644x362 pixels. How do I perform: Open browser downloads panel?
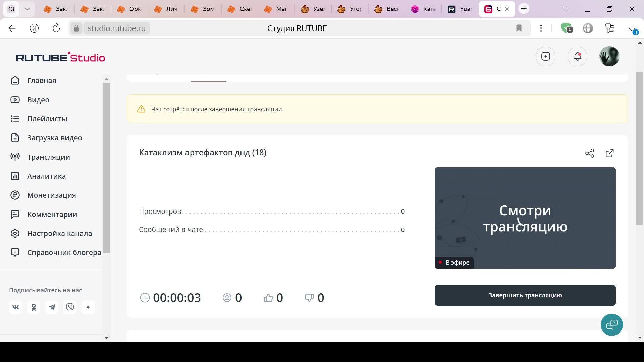pos(632,28)
